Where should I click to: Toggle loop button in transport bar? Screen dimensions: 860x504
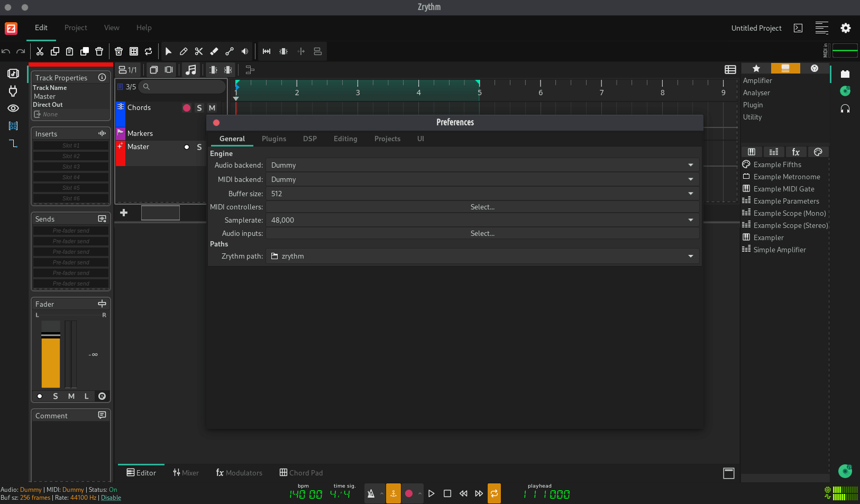pyautogui.click(x=494, y=493)
